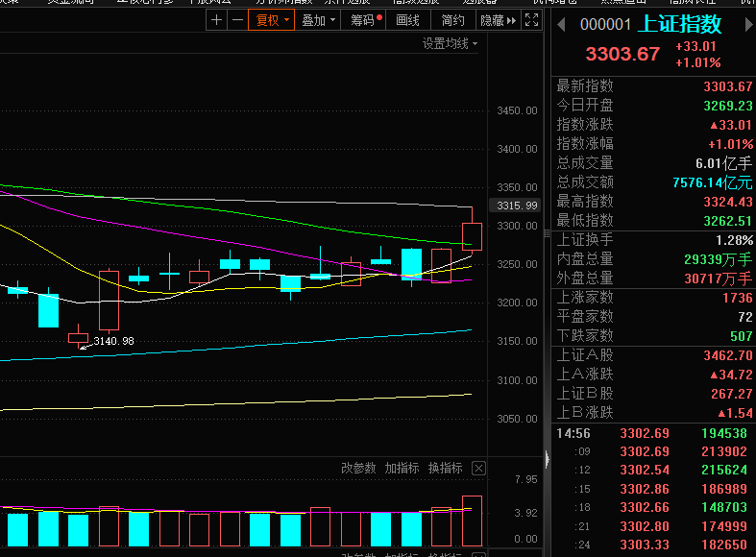Screen dimensions: 756x557
Task: Click 上证换手 value 1.28%
Action: [734, 240]
